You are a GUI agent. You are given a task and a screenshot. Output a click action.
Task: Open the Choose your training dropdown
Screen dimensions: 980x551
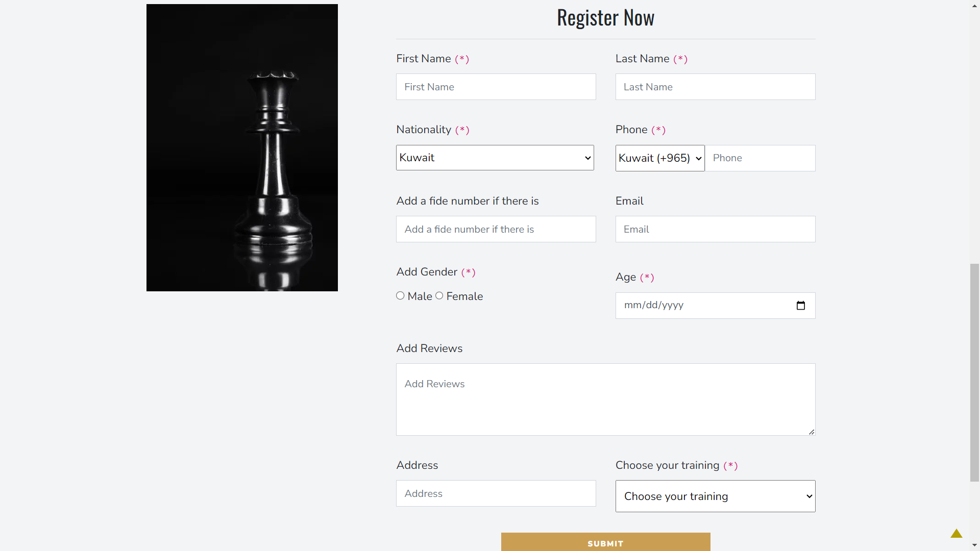pos(715,496)
